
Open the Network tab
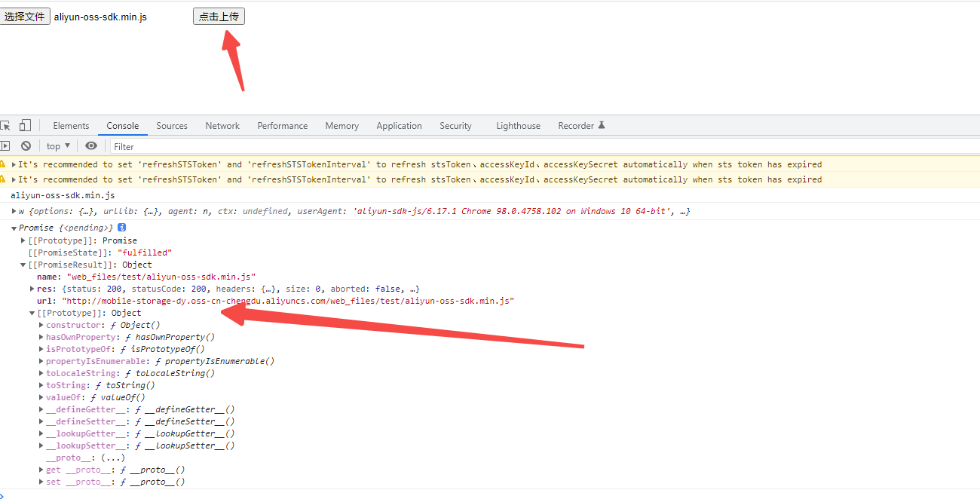(222, 126)
